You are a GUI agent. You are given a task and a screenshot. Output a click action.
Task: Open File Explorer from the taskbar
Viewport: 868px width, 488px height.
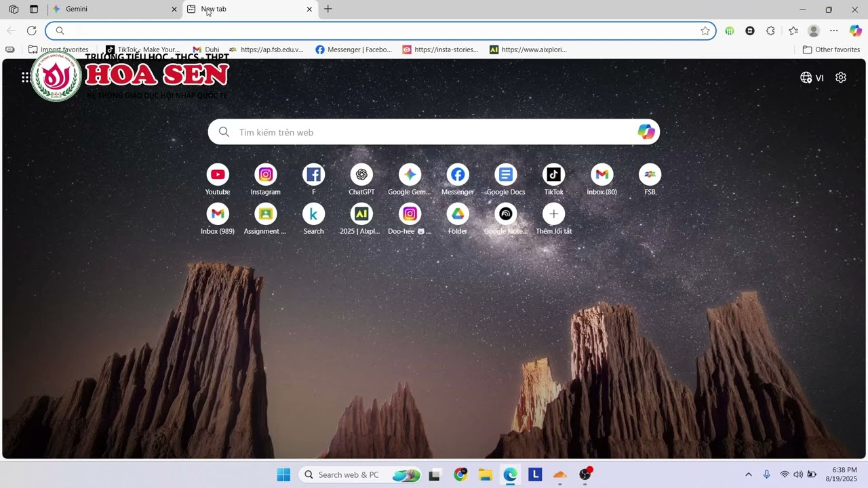click(x=485, y=474)
